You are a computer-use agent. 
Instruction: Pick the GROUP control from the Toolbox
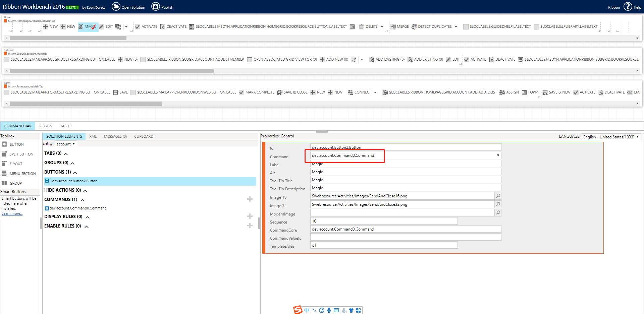click(12, 183)
